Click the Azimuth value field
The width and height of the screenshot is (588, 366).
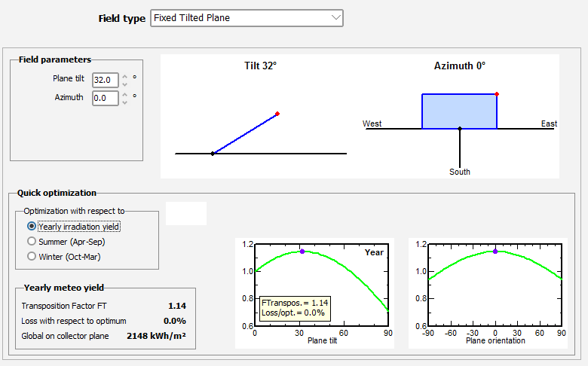click(103, 98)
